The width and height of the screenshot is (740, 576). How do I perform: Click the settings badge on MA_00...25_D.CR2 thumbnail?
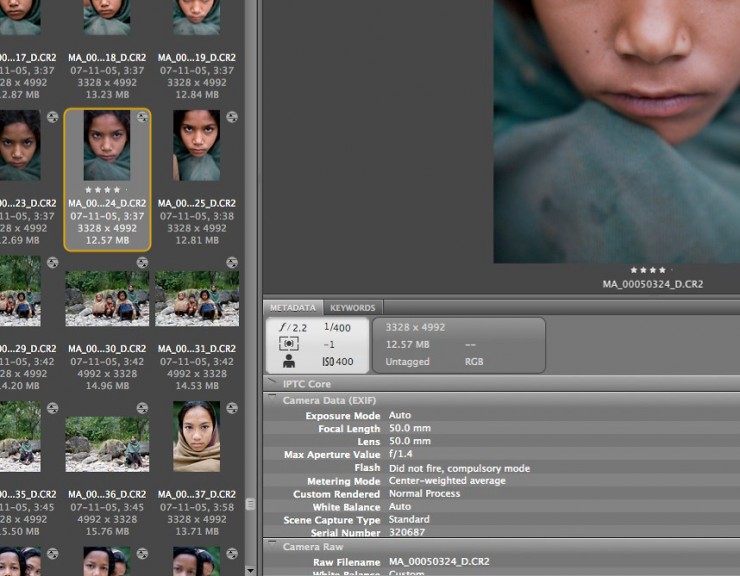[x=232, y=117]
